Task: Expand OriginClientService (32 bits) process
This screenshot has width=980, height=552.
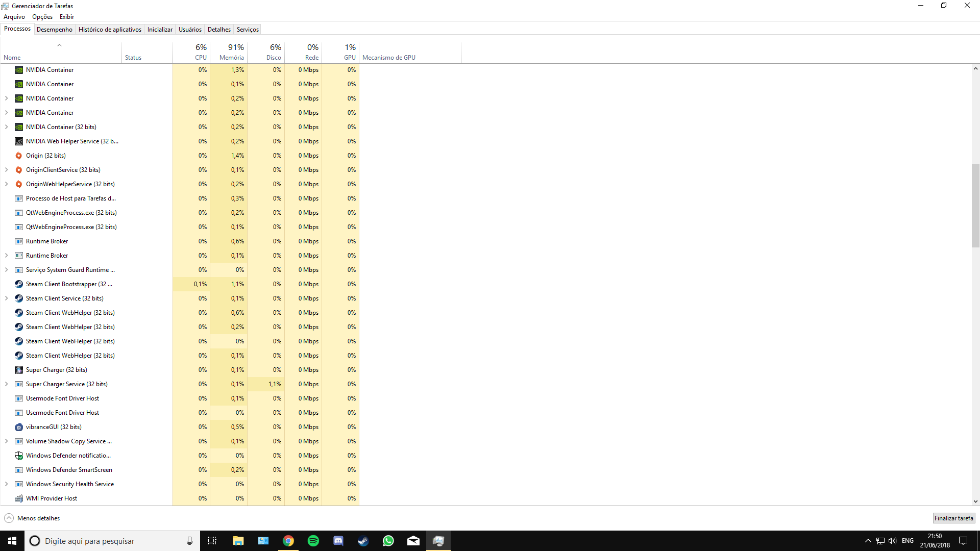Action: click(7, 170)
